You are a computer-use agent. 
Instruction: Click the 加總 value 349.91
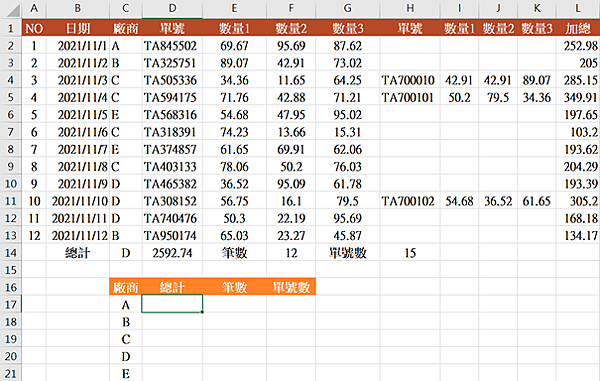578,98
